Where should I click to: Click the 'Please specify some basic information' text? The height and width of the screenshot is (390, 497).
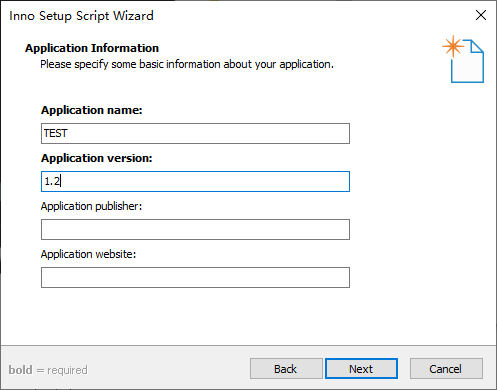coord(187,64)
